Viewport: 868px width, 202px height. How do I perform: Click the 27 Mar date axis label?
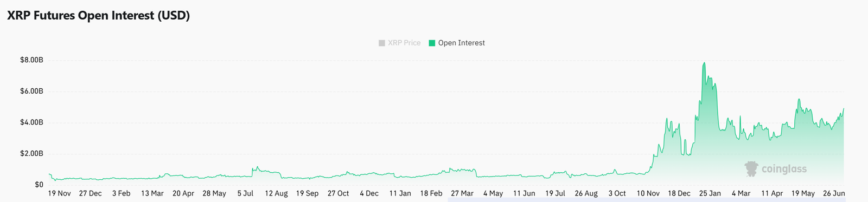tap(462, 193)
